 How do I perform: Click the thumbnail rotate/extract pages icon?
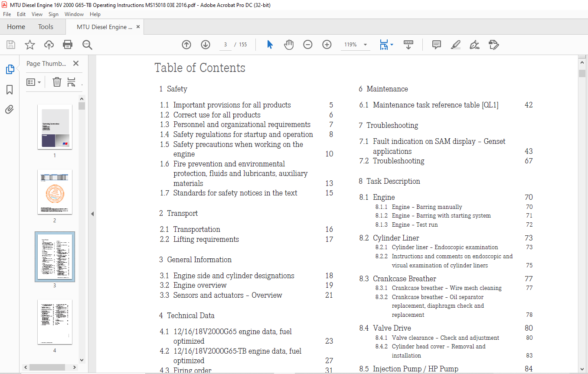(72, 82)
